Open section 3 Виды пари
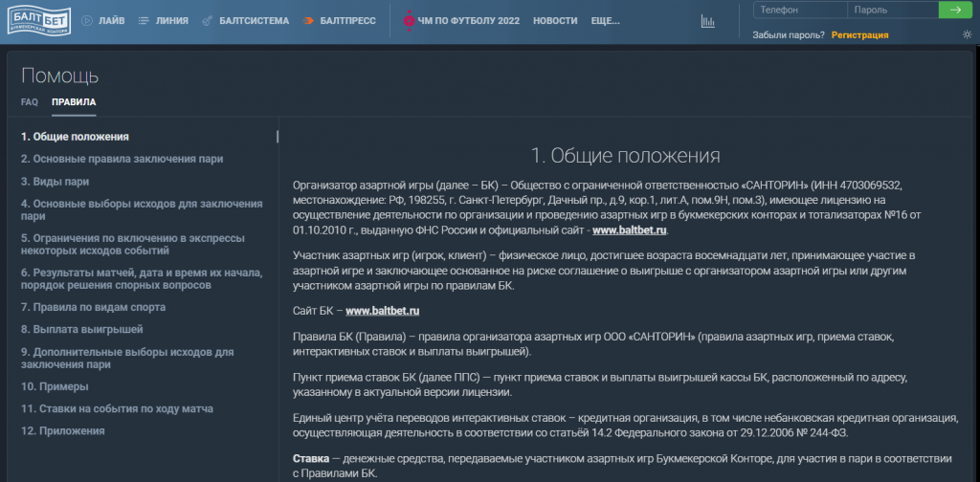Screen dimensions: 980x482 coord(56,181)
